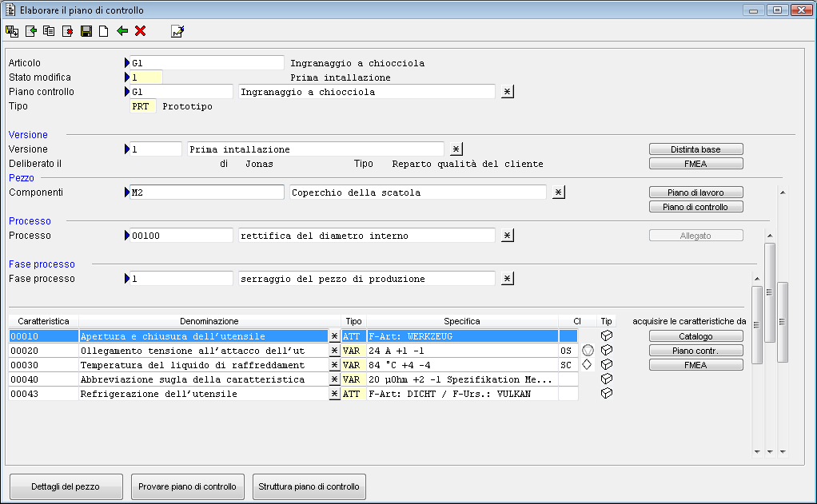Click the FMEA button under Distinta base

[x=695, y=164]
